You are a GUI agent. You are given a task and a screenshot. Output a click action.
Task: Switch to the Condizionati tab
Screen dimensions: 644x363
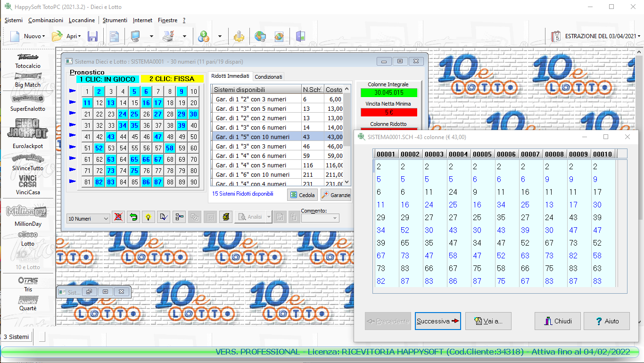(268, 77)
